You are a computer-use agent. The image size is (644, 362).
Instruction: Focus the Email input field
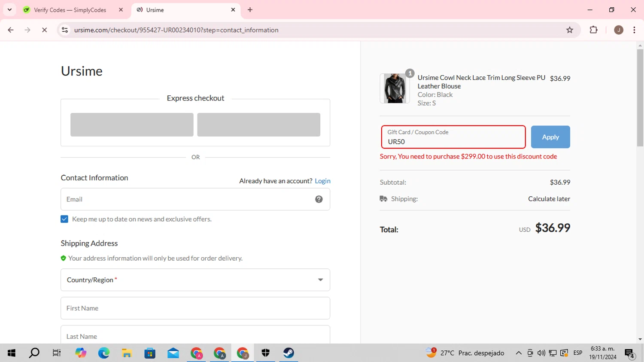pyautogui.click(x=195, y=199)
